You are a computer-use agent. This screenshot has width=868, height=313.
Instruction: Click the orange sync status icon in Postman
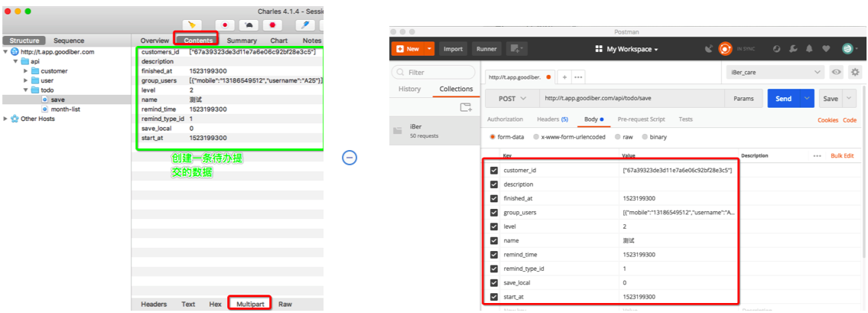[725, 49]
